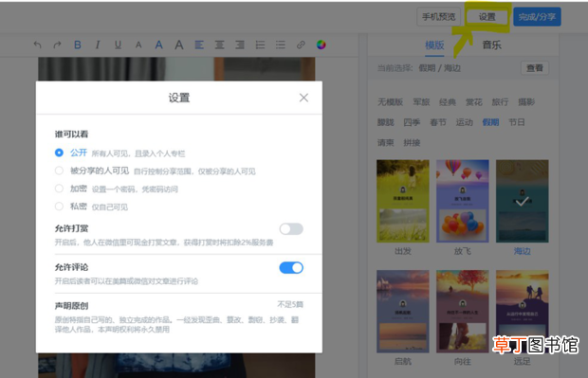Pick the 远足 template thumbnail
Image resolution: width=588 pixels, height=378 pixels.
coord(523,312)
